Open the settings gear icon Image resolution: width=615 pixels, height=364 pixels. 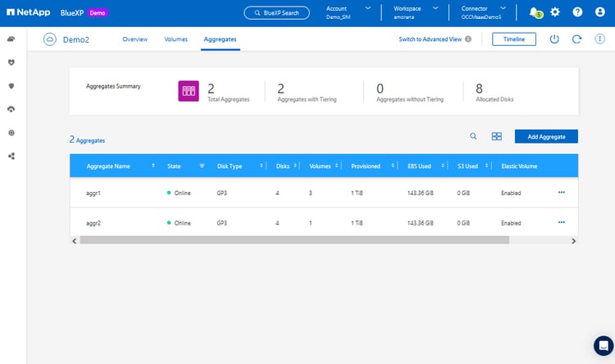[555, 12]
